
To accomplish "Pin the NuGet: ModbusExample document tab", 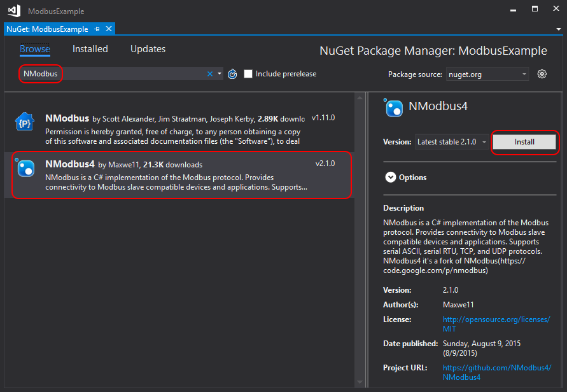I will (97, 29).
